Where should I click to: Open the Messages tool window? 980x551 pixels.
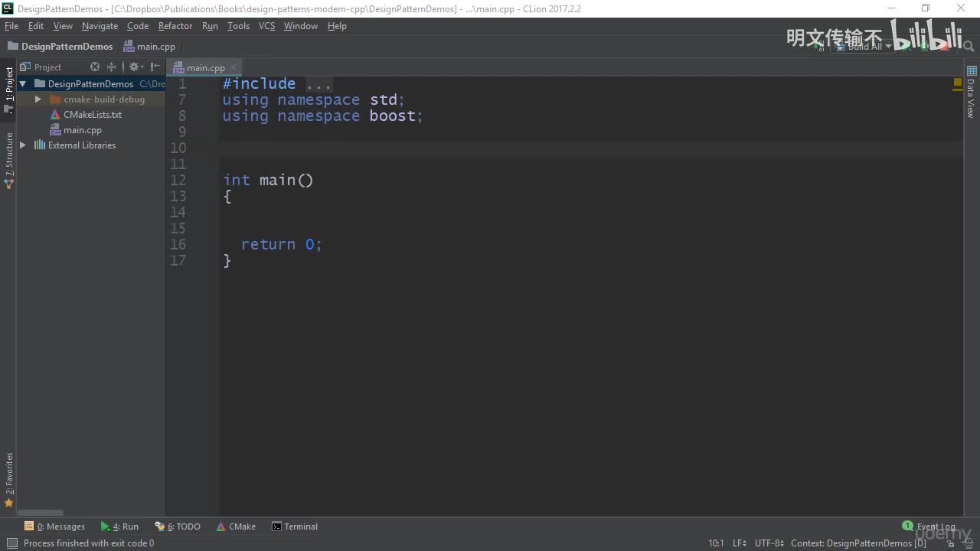point(54,527)
